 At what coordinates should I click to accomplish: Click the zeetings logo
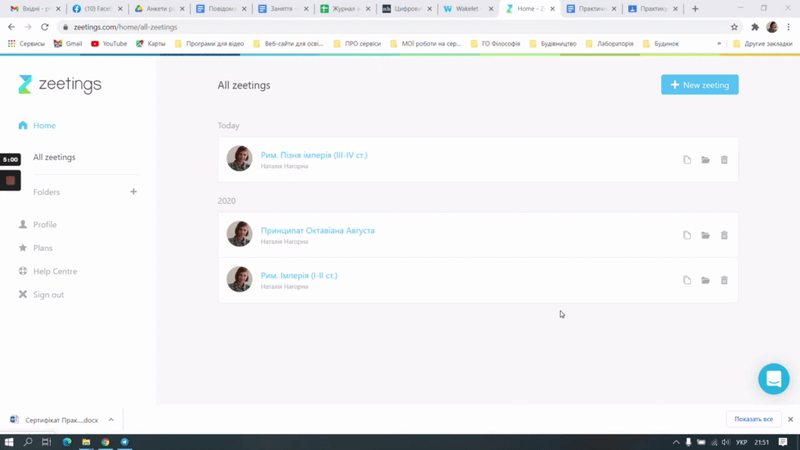click(60, 85)
